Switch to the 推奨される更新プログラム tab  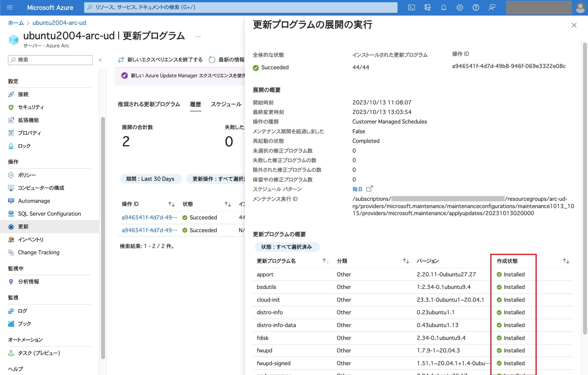coord(149,104)
